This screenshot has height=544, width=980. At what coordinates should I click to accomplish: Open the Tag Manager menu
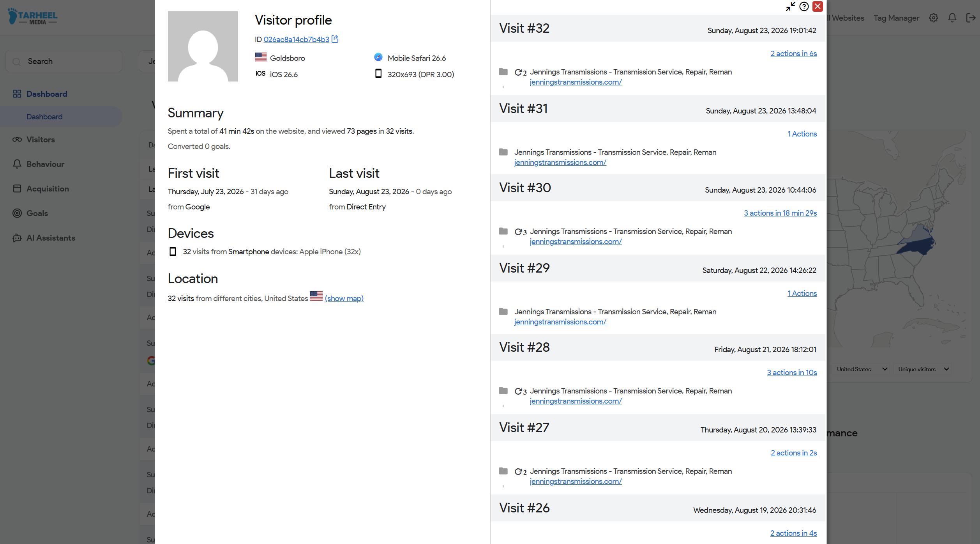(x=896, y=18)
